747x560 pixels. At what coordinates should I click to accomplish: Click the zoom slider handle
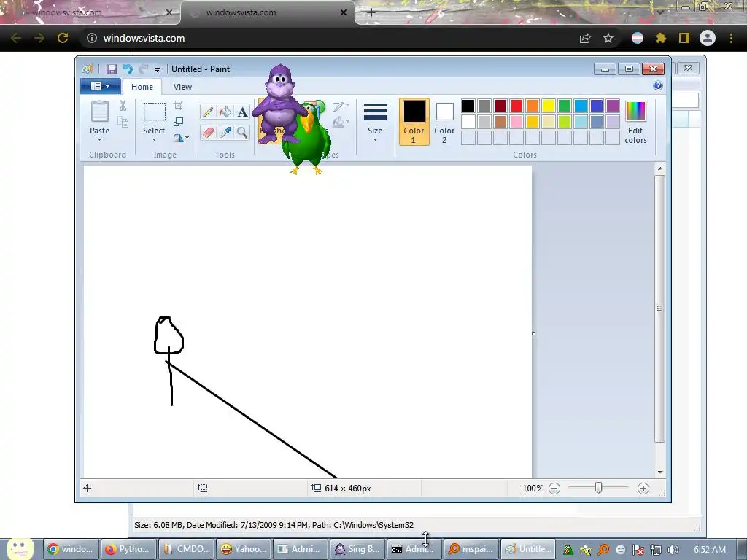(x=598, y=488)
